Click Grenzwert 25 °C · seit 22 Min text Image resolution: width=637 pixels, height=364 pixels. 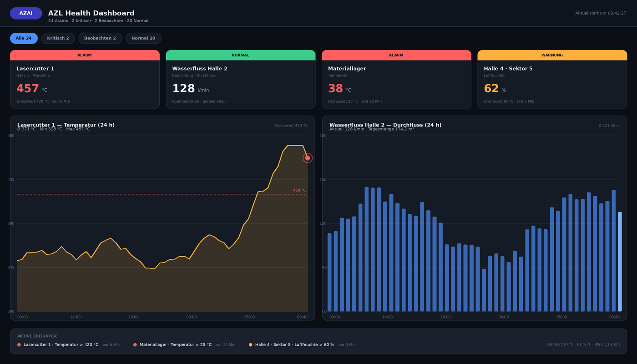click(x=355, y=101)
